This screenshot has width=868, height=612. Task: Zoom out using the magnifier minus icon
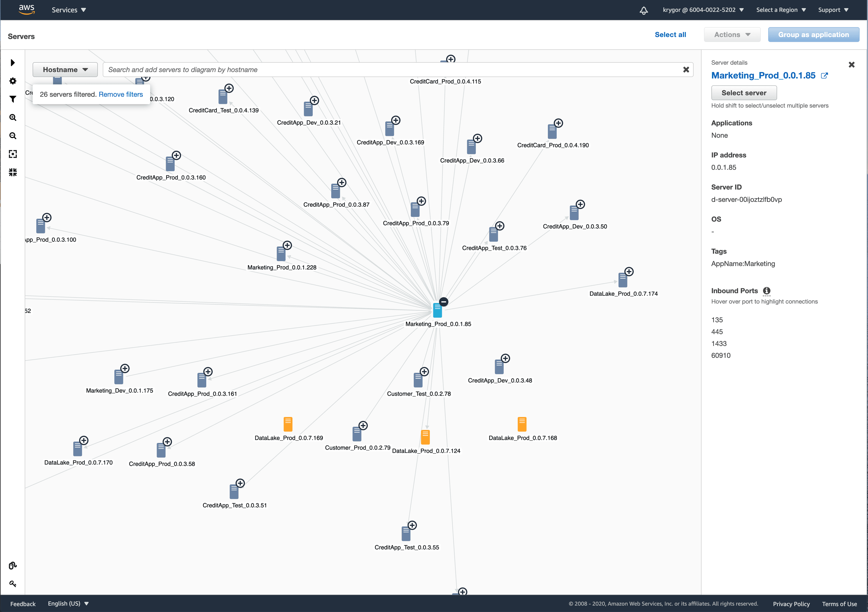(x=13, y=136)
